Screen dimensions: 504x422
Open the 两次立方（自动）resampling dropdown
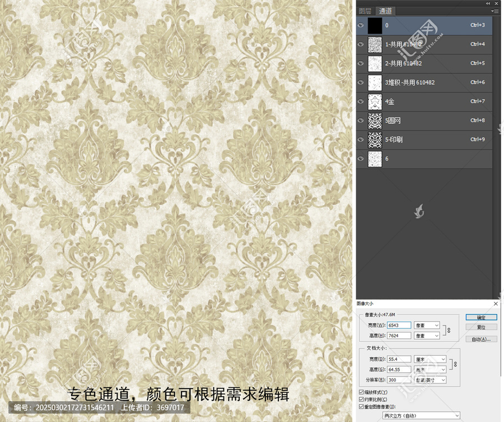[421, 416]
